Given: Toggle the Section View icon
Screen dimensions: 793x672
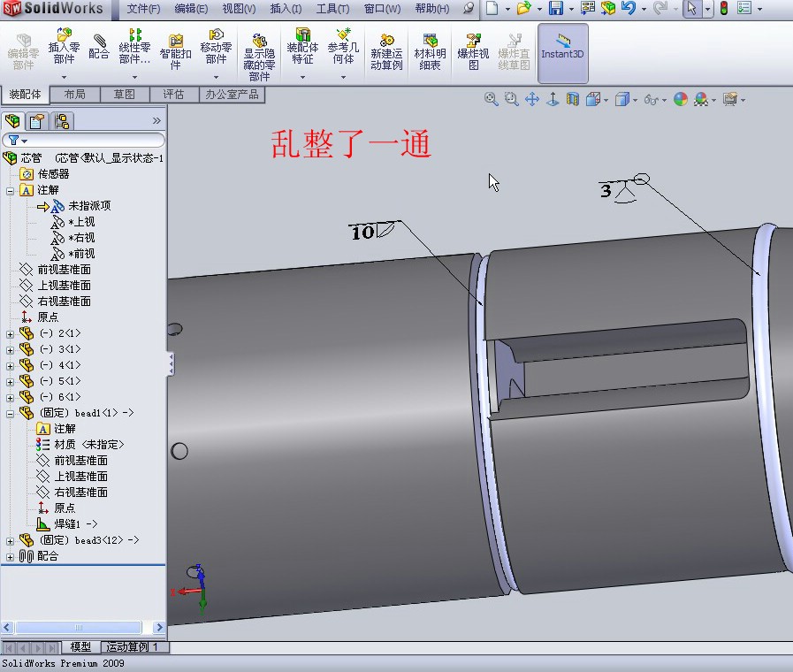Looking at the screenshot, I should point(573,99).
